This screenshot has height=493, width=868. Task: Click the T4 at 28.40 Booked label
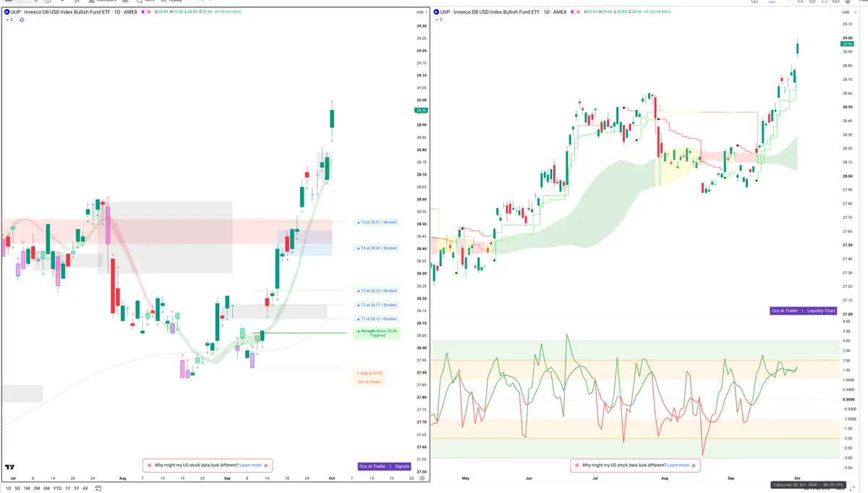[377, 248]
